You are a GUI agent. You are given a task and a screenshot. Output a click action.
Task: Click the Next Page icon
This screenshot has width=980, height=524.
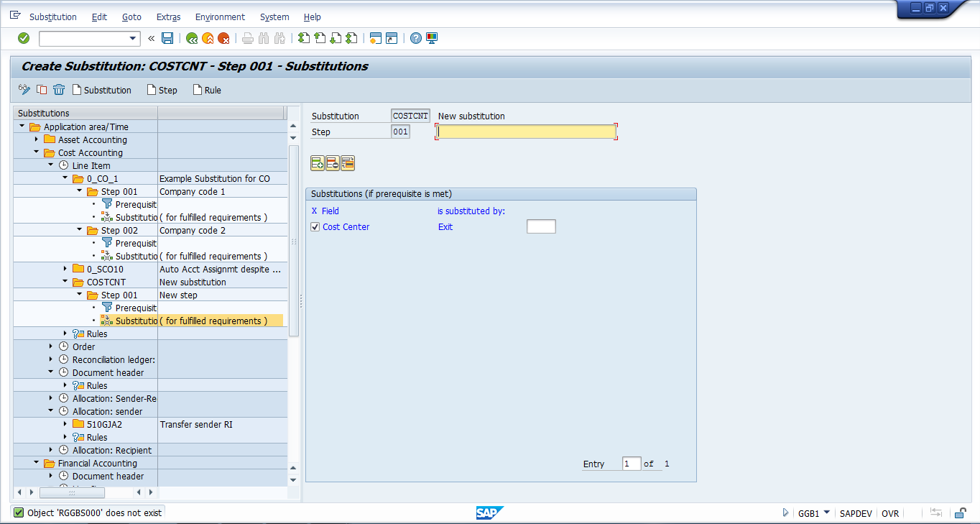[x=336, y=38]
